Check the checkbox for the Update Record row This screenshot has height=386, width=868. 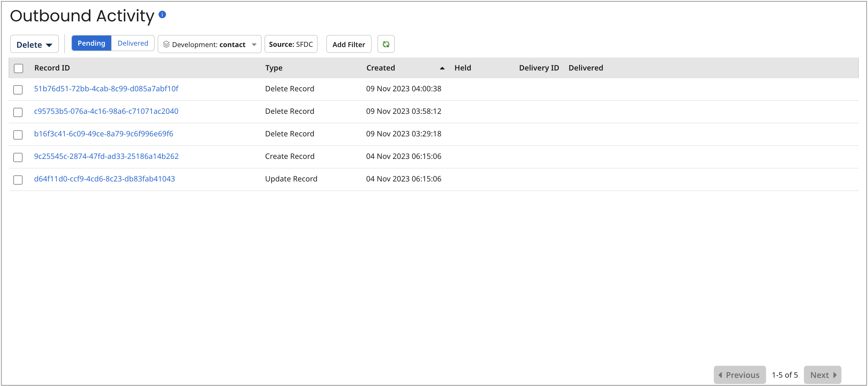point(18,180)
